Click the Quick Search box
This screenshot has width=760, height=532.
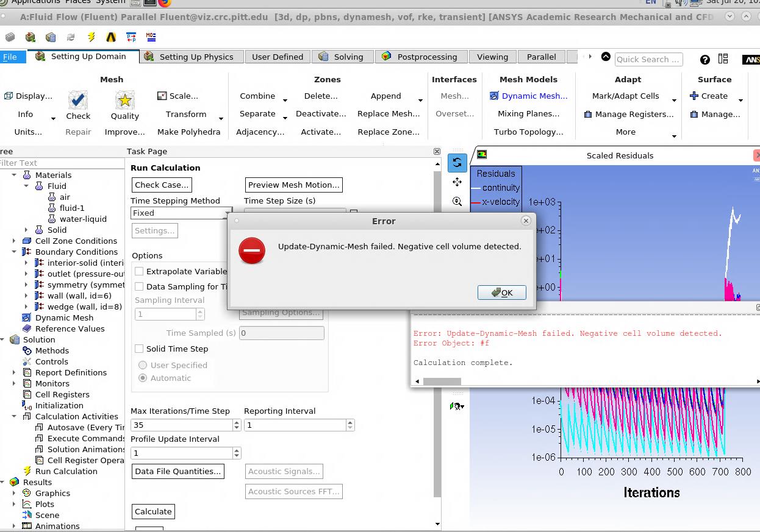(648, 59)
